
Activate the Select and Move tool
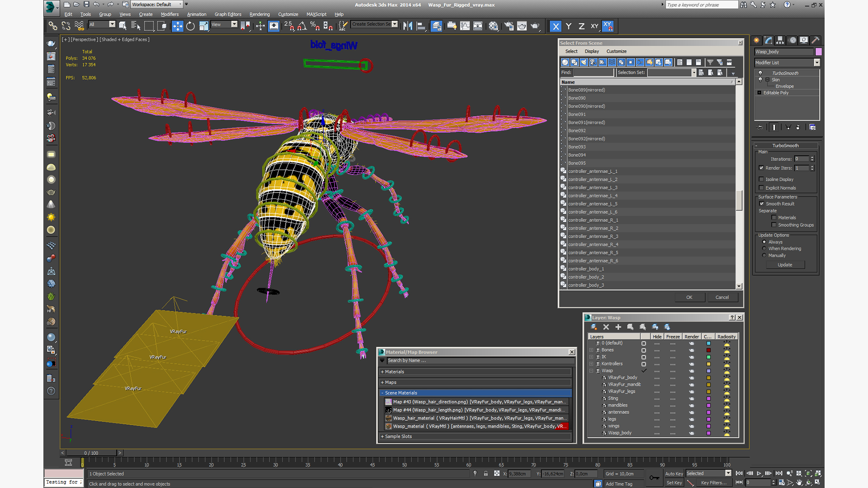point(178,26)
